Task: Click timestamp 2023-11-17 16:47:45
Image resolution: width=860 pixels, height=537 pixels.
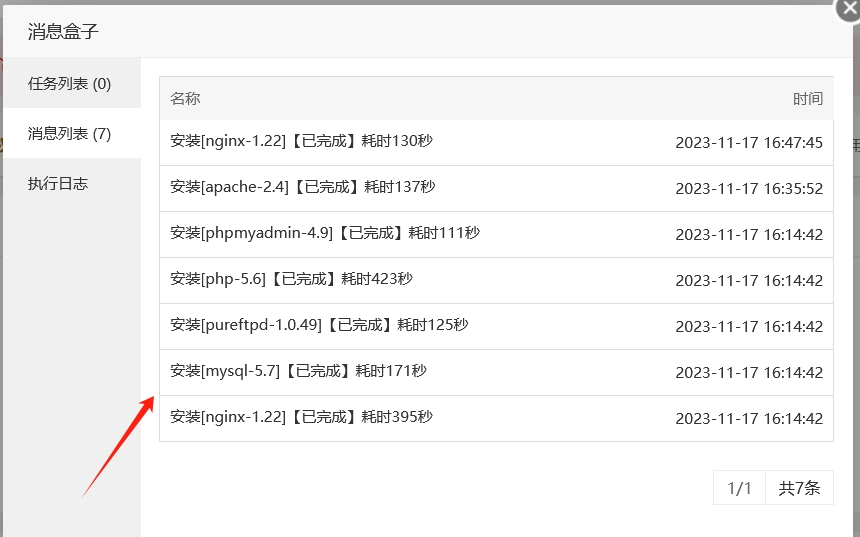Action: [x=749, y=143]
